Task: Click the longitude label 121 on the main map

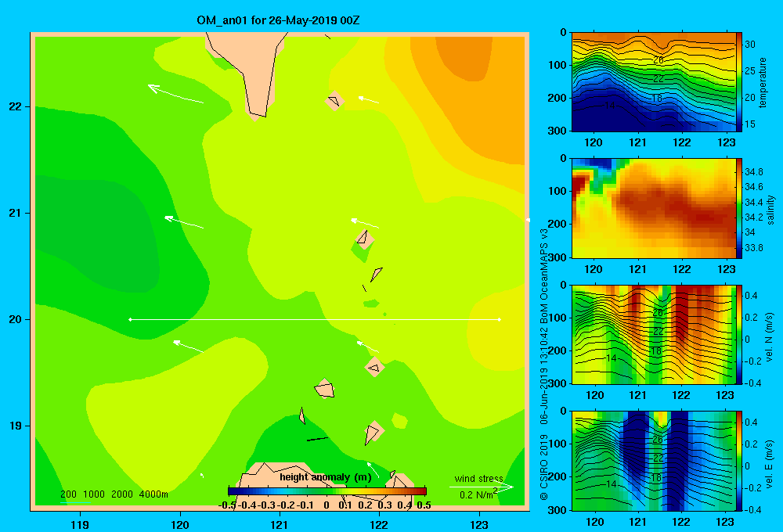Action: click(280, 525)
